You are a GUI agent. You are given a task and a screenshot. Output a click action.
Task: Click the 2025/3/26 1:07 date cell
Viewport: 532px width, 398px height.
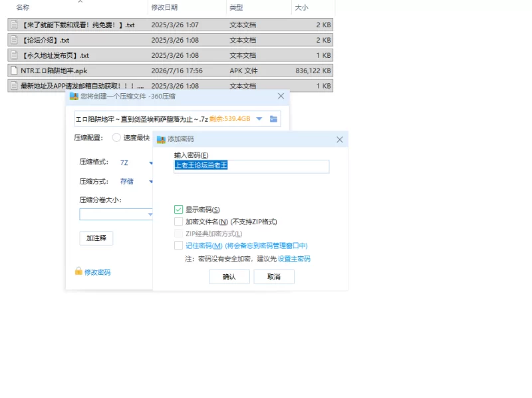coord(175,25)
